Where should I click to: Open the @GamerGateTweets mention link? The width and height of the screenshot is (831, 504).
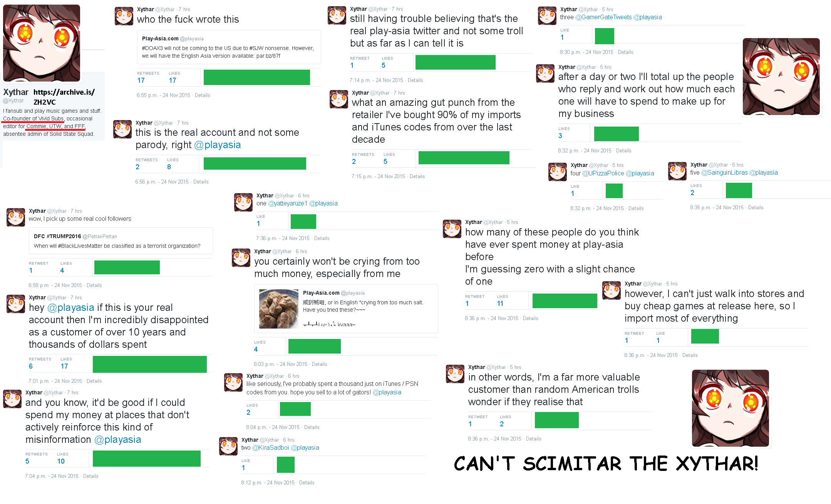tap(603, 17)
